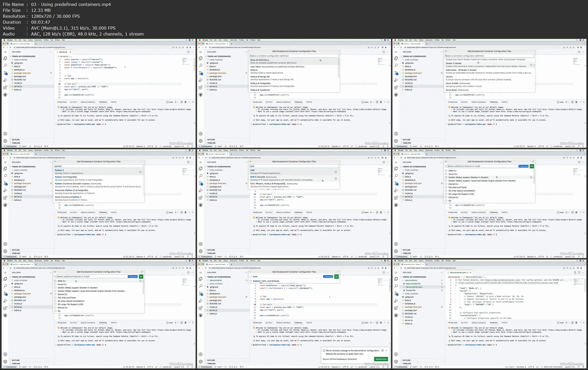Open hamburger menu in the devcontainer.json window
The width and height of the screenshot is (588, 370).
click(x=396, y=273)
